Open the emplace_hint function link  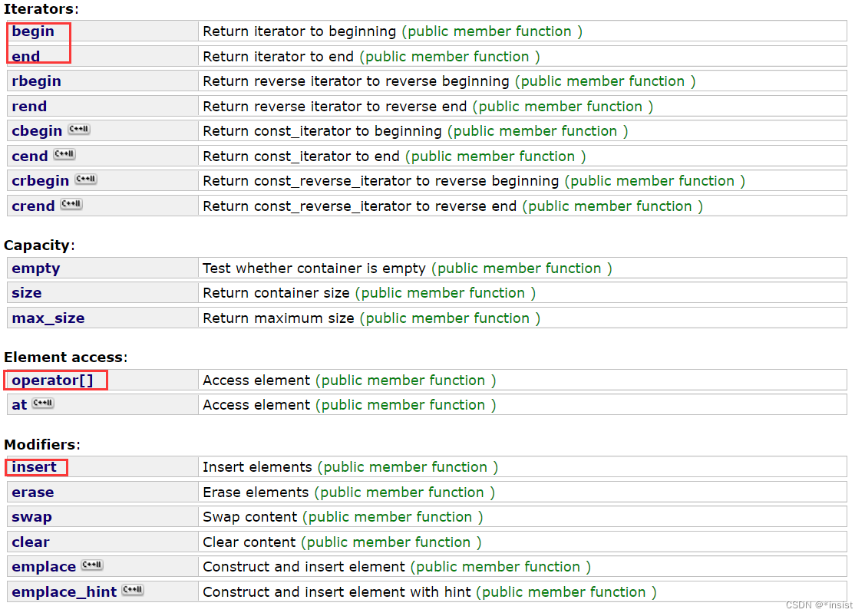(64, 592)
